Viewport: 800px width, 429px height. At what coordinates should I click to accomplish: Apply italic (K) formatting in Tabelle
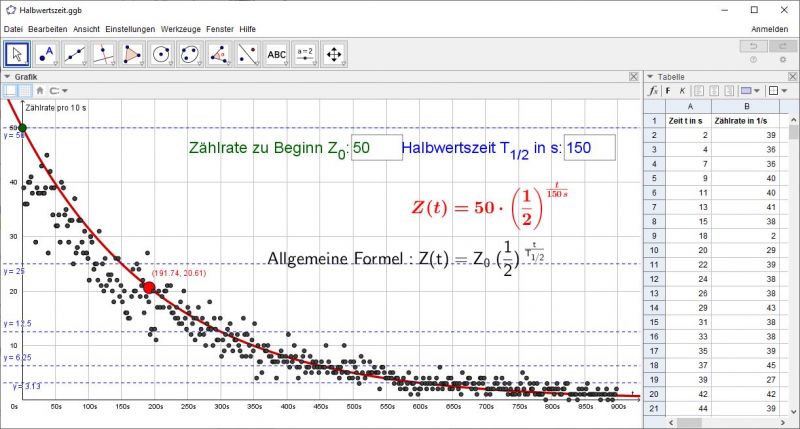pos(682,91)
